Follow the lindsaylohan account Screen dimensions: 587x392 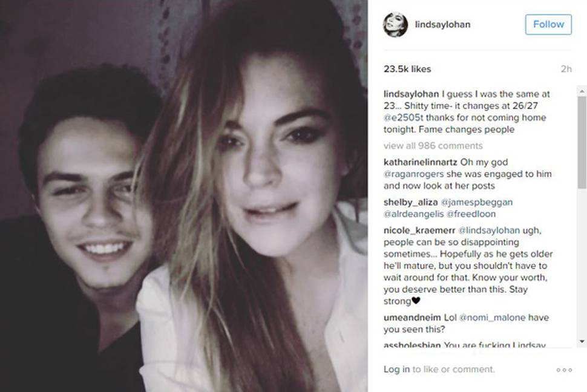548,24
